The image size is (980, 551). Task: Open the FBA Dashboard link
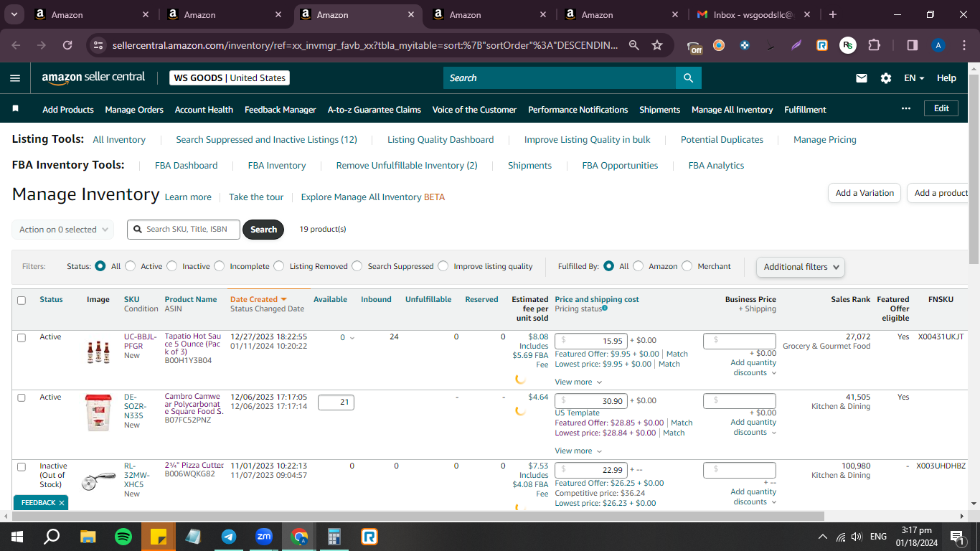pyautogui.click(x=186, y=166)
